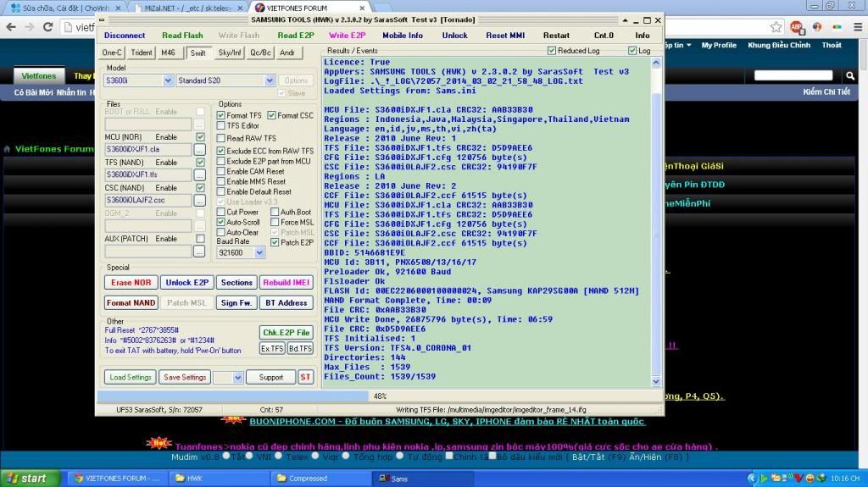Uncheck Format TFS option
Image resolution: width=868 pixels, height=487 pixels.
tap(221, 115)
